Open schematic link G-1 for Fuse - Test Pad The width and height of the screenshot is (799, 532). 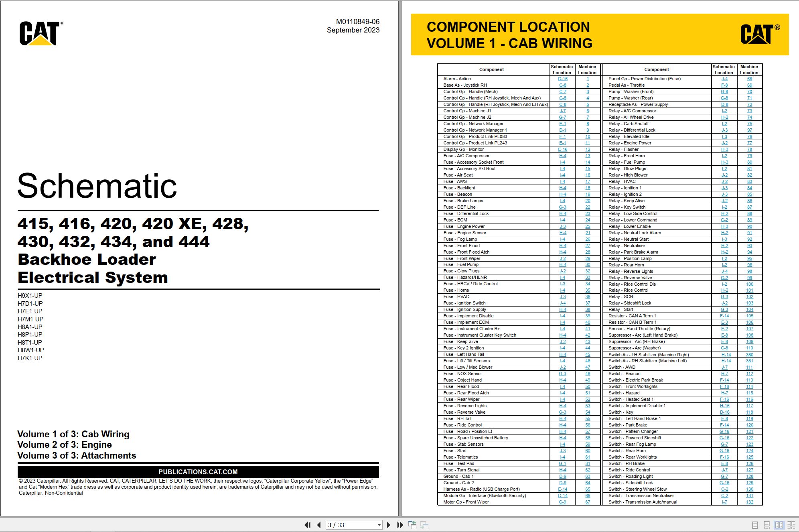(x=563, y=464)
